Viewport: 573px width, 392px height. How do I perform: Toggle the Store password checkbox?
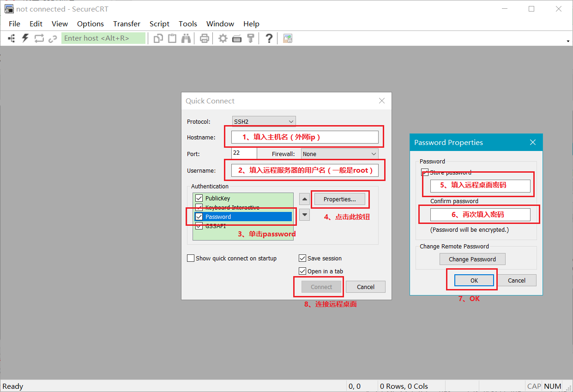click(x=425, y=172)
